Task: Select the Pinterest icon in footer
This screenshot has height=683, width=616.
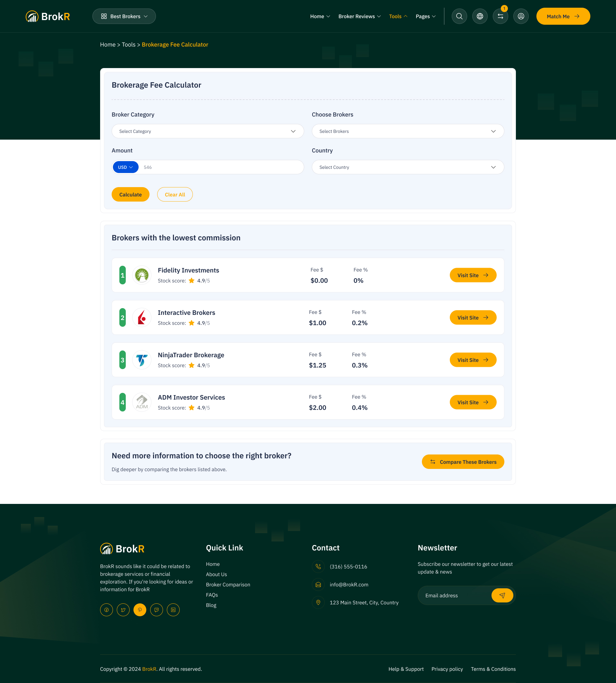Action: coord(140,610)
